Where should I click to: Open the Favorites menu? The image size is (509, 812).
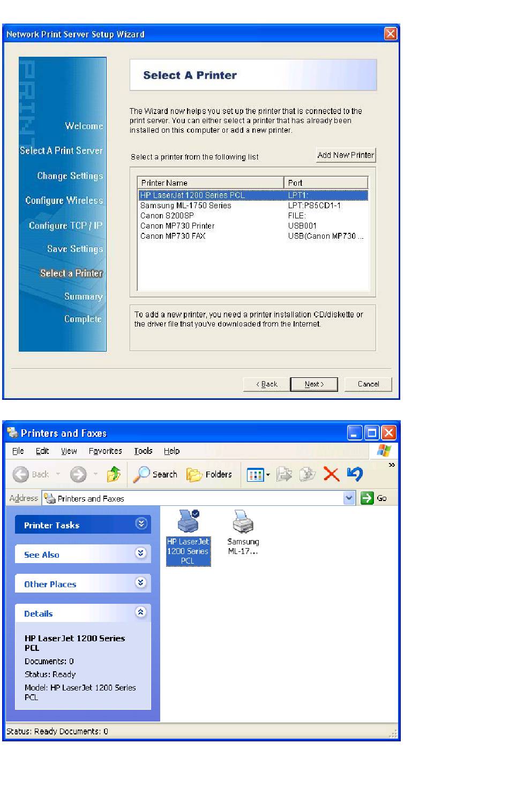[105, 451]
